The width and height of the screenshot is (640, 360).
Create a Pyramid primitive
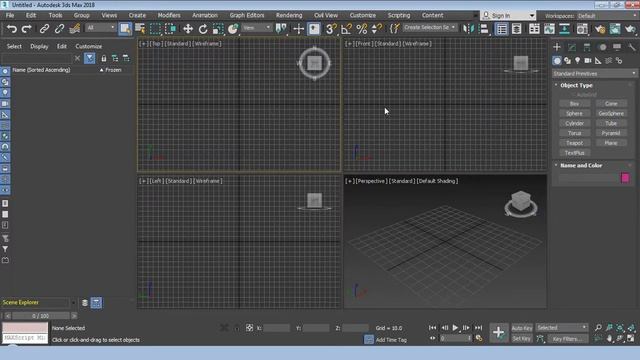(x=611, y=133)
